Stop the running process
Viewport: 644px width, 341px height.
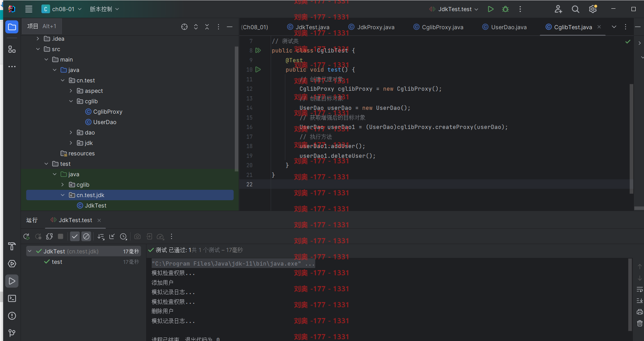61,236
